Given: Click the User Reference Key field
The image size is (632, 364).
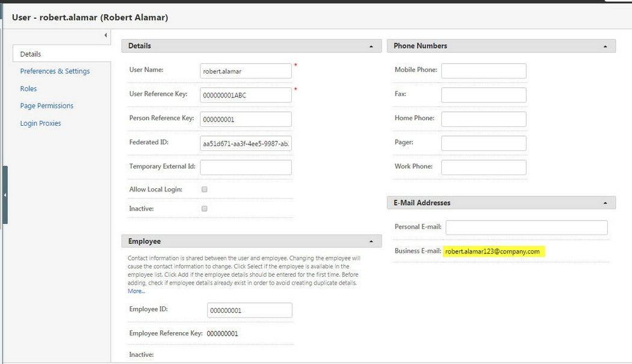Looking at the screenshot, I should point(246,95).
